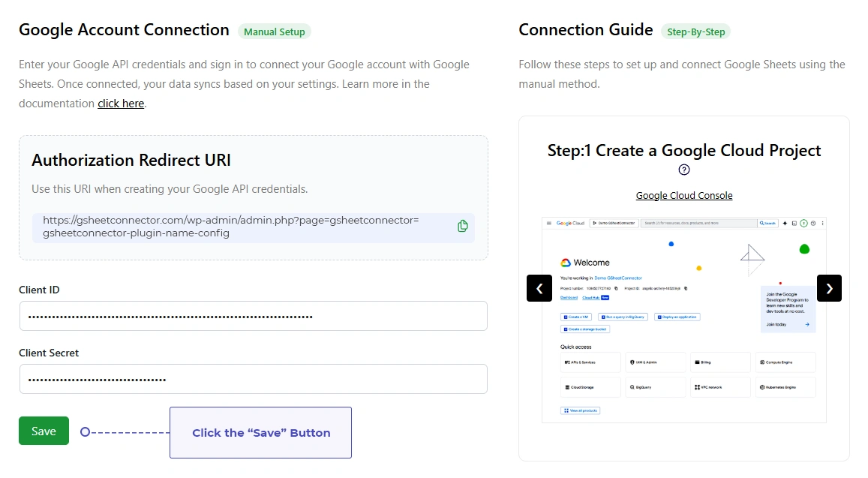Viewport: 868px width, 478px height.
Task: Open the documentation 'click here' link
Action: (x=121, y=104)
